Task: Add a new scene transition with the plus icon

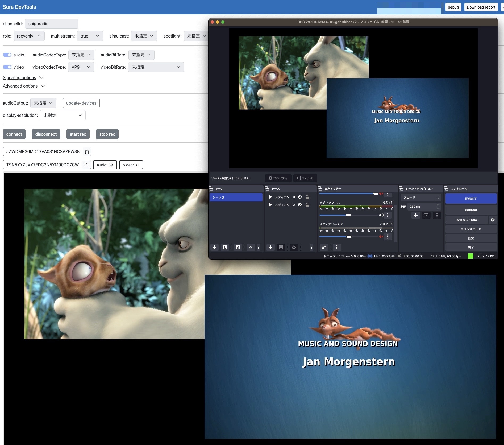Action: [416, 215]
